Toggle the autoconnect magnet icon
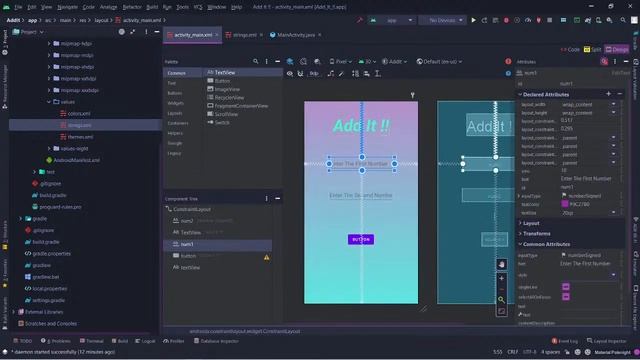640x360 pixels. click(x=300, y=74)
